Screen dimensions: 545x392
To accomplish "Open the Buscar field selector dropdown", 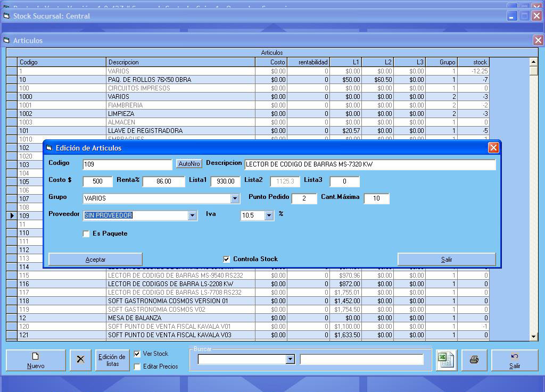I will 290,359.
